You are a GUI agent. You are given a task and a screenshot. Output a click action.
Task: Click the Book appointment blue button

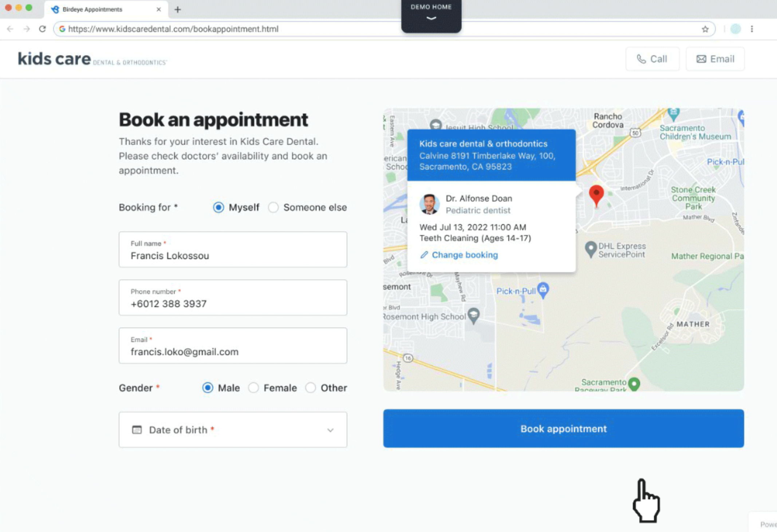point(563,428)
